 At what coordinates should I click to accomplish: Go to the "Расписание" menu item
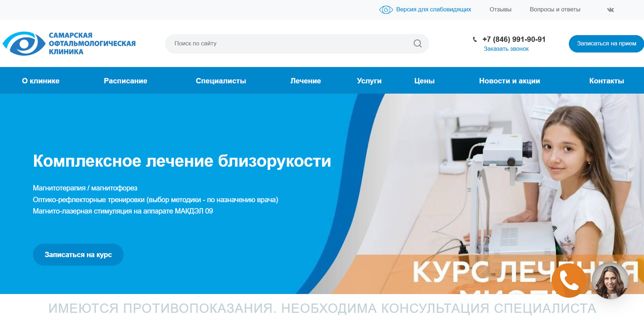(125, 81)
